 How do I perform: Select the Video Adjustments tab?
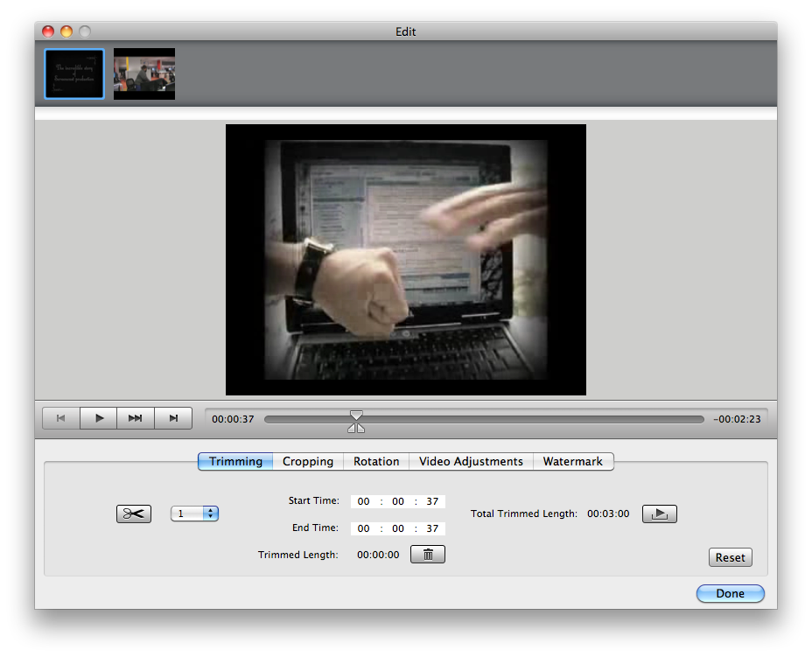click(471, 461)
